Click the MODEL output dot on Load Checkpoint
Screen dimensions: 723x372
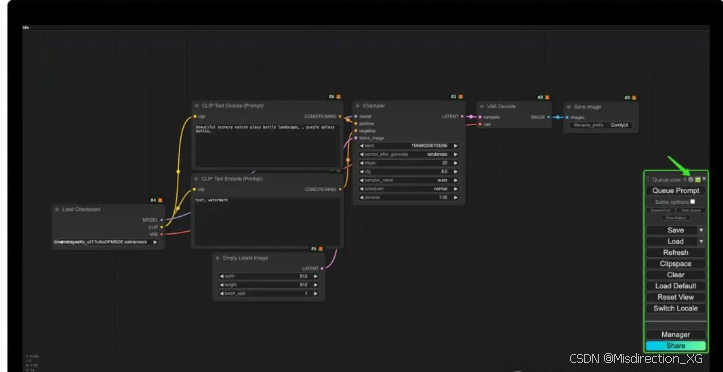161,220
